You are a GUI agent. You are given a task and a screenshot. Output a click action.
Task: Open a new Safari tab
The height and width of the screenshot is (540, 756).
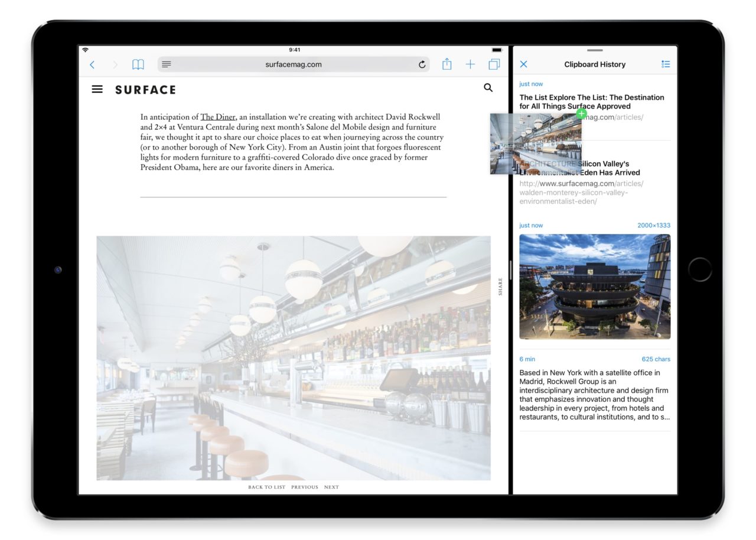[x=470, y=64]
